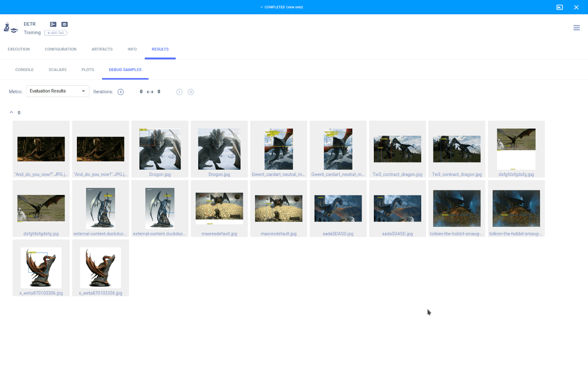This screenshot has width=588, height=366.
Task: Open dsfgfdsfgdsfg.jpg thumbnail with white lower half
Action: pyautogui.click(x=516, y=149)
